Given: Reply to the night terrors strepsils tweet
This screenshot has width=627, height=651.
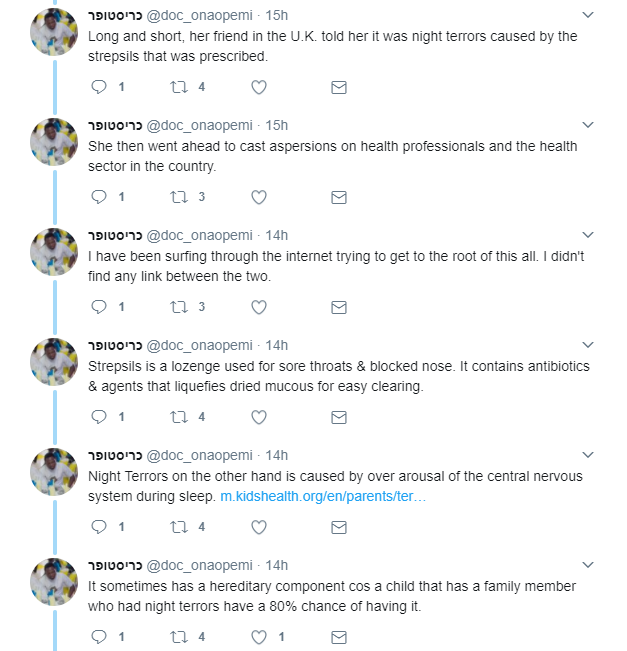Looking at the screenshot, I should [x=99, y=87].
